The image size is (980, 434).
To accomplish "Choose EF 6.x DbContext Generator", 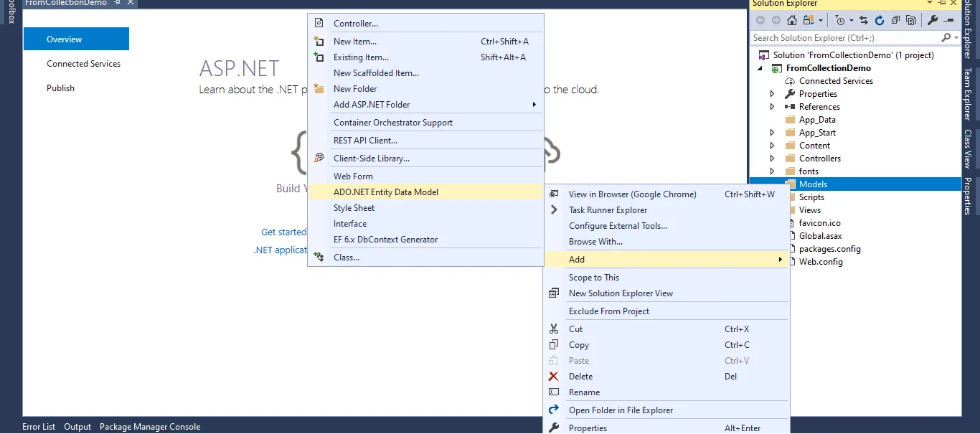I will (x=425, y=240).
